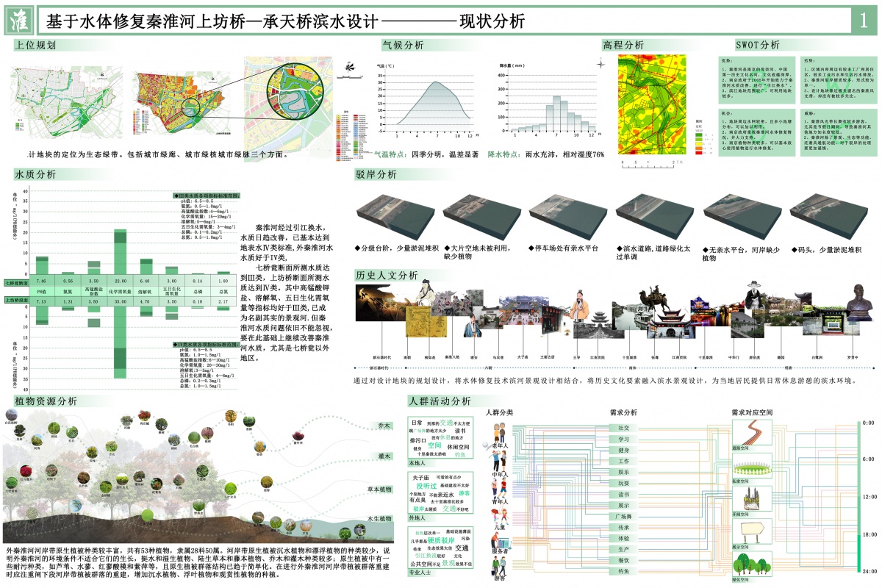Screen dimensions: 882x588
Task: Click the 35.00 cell in the water table
Action: point(120,302)
